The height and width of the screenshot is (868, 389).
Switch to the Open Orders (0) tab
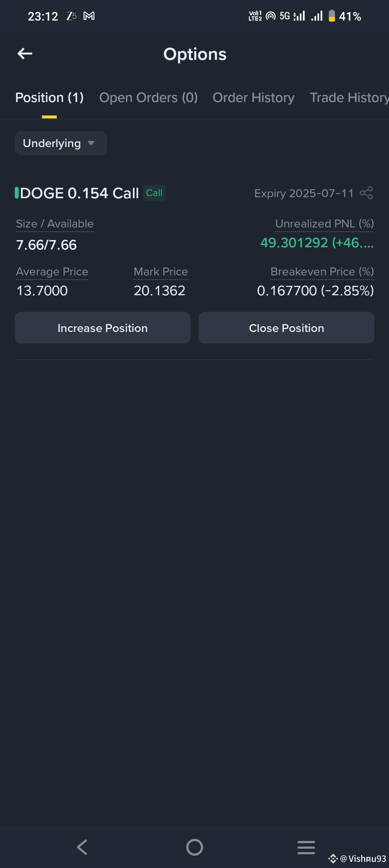[148, 98]
